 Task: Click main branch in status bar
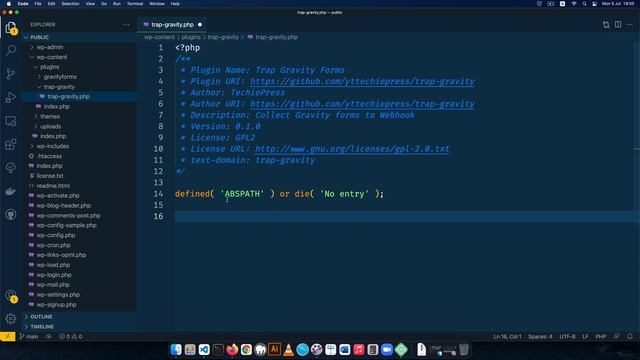pos(29,337)
